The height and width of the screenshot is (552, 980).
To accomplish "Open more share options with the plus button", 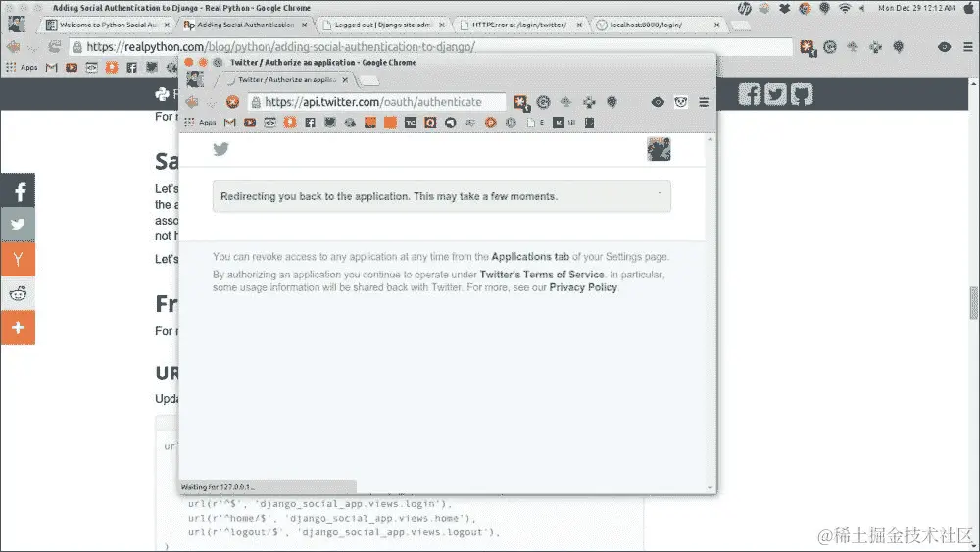I will pos(18,327).
